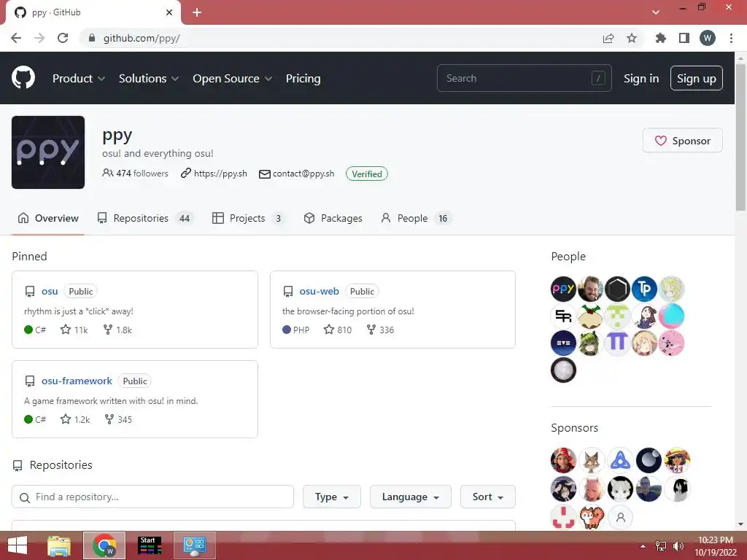Viewport: 747px width, 560px height.
Task: Click the ppy organization avatar image
Action: [x=48, y=152]
